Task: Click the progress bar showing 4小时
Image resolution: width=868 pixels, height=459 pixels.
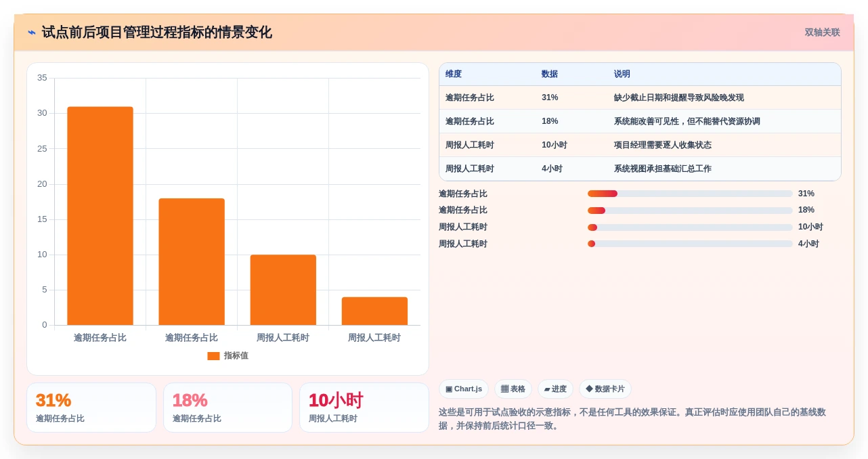Action: 690,244
